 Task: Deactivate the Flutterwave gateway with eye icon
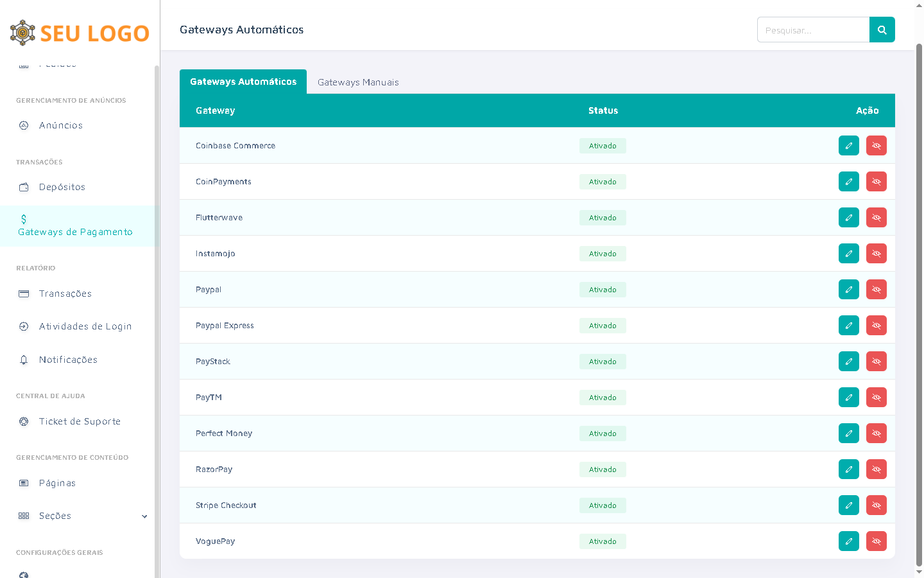[876, 218]
